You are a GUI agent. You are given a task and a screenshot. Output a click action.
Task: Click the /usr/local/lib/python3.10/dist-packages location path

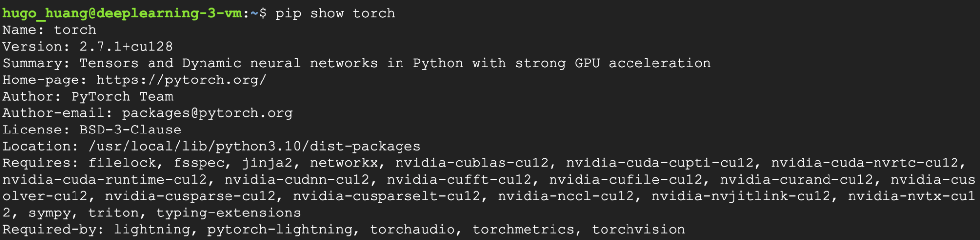coord(254,147)
